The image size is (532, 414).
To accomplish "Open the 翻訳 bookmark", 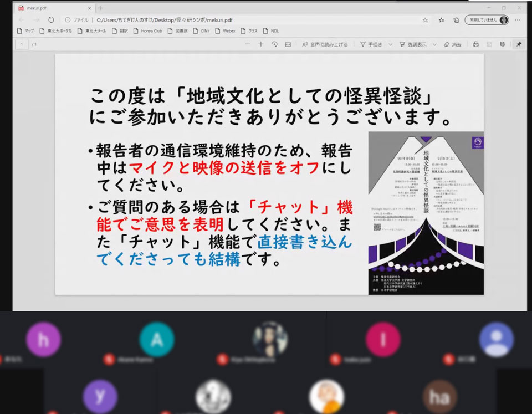I will pos(120,31).
